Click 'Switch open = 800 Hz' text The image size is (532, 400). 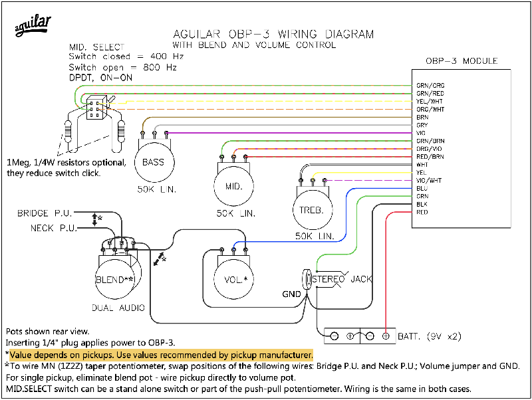pos(122,67)
